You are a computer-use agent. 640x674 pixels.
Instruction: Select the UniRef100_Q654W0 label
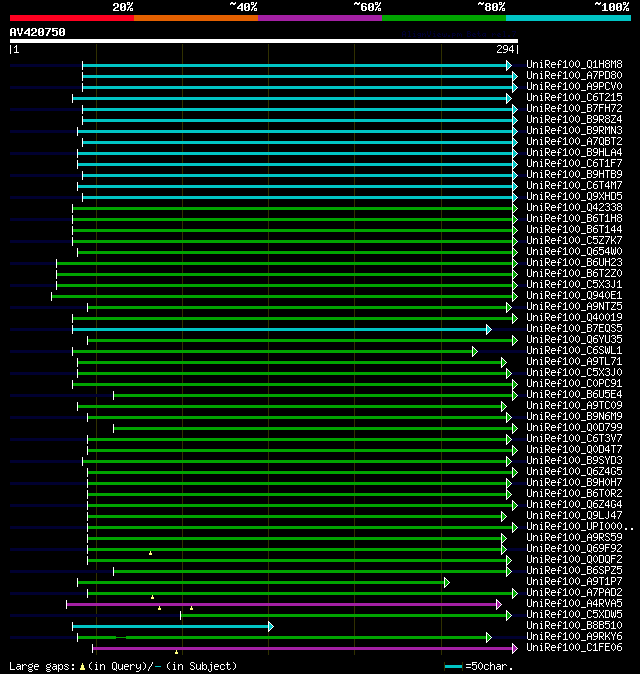(574, 251)
